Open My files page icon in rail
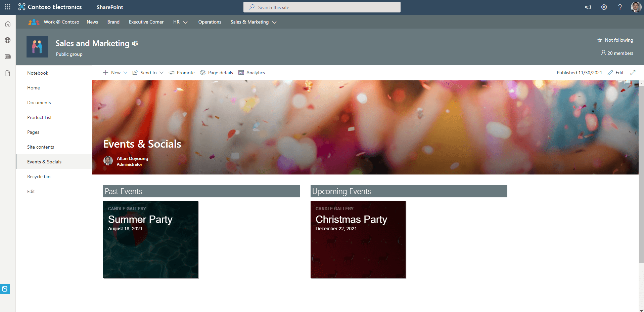 8,73
